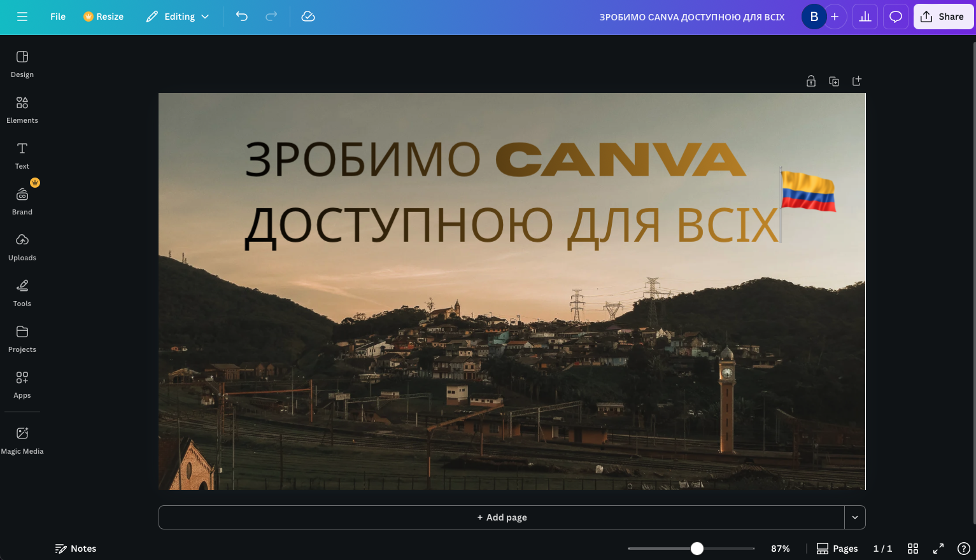Click the 1 / 1 page counter
976x560 pixels.
coord(882,549)
